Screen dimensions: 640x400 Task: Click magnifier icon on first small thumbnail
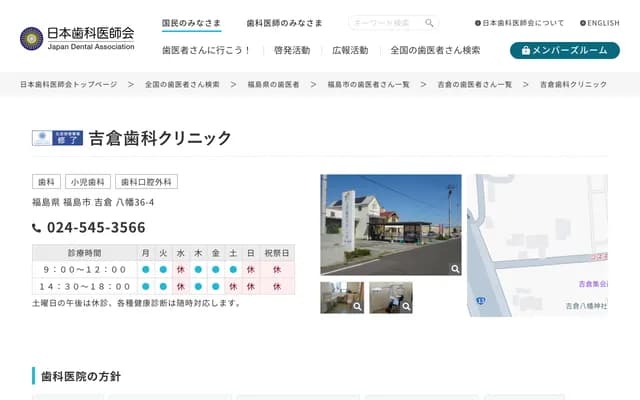(357, 307)
